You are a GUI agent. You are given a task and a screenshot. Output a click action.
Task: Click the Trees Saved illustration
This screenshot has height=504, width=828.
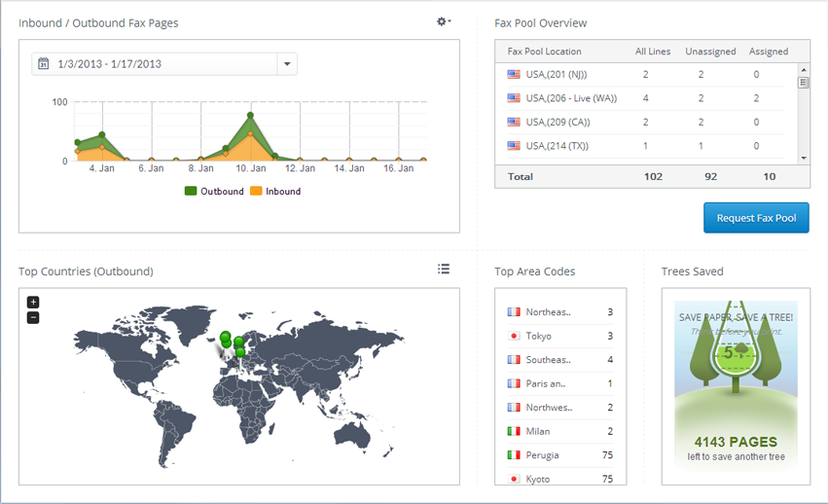[x=736, y=385]
